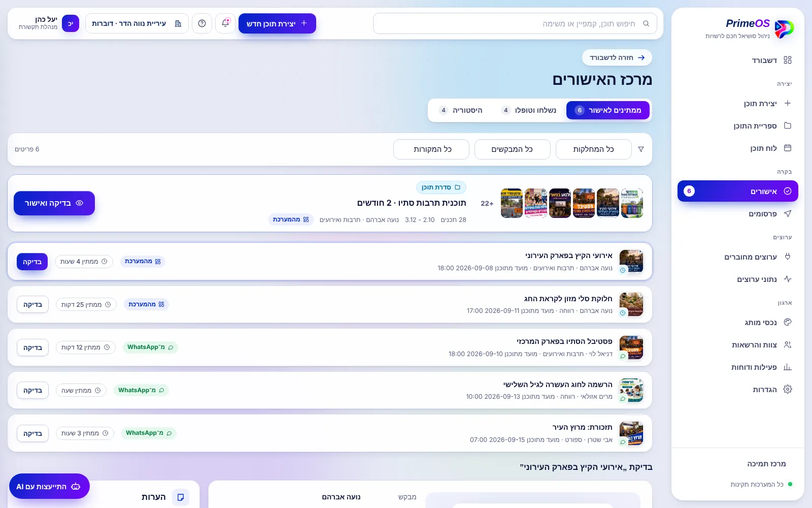The image size is (812, 508).
Task: Click בדיקה for הרשמה לחוג העשרה
Action: (x=32, y=390)
